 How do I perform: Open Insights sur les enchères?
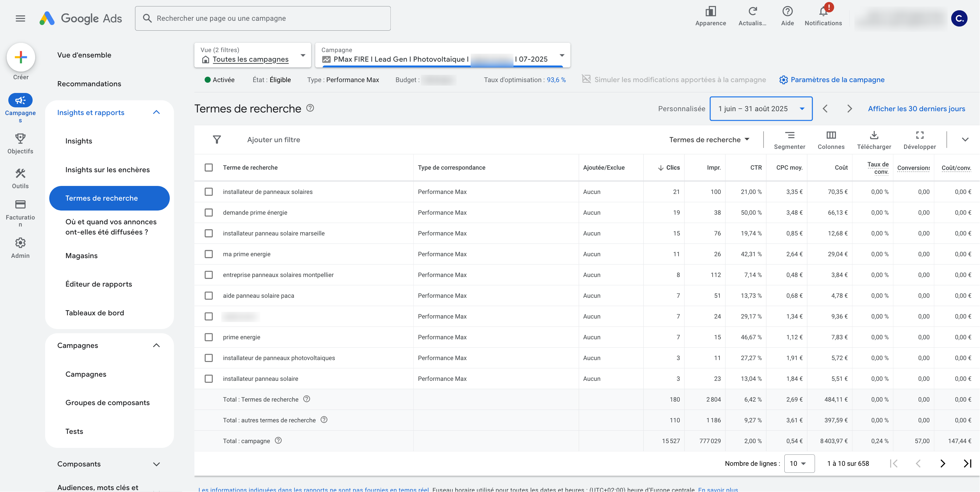[x=107, y=170]
